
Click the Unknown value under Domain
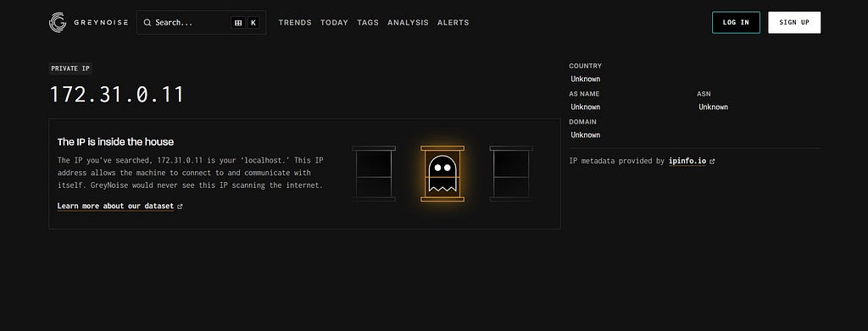(585, 135)
